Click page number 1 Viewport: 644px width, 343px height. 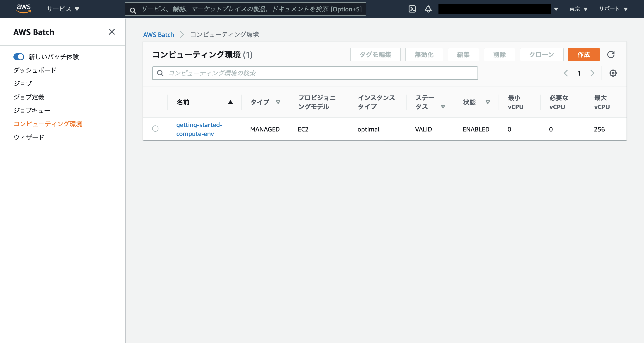579,73
